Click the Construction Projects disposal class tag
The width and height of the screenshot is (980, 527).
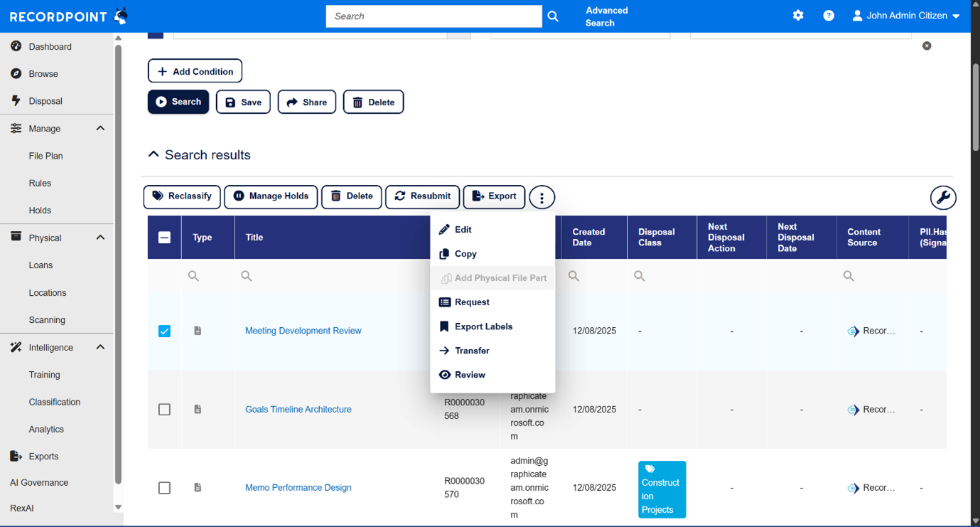(661, 489)
